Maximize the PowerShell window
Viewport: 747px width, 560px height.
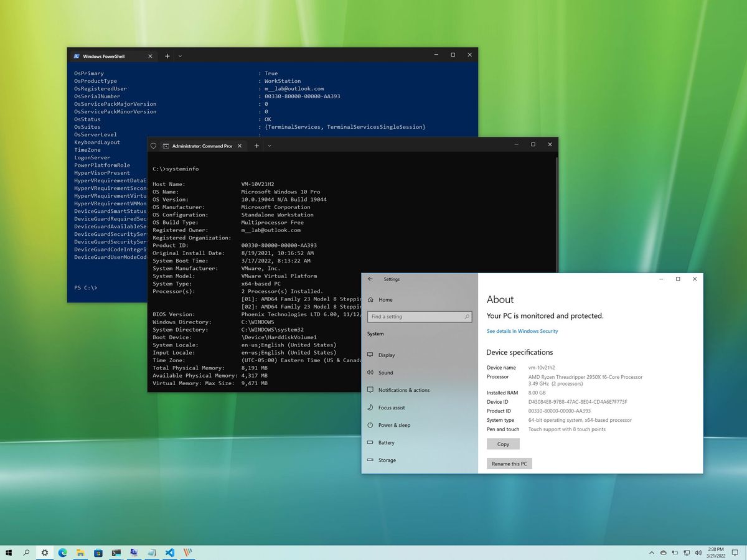click(453, 55)
